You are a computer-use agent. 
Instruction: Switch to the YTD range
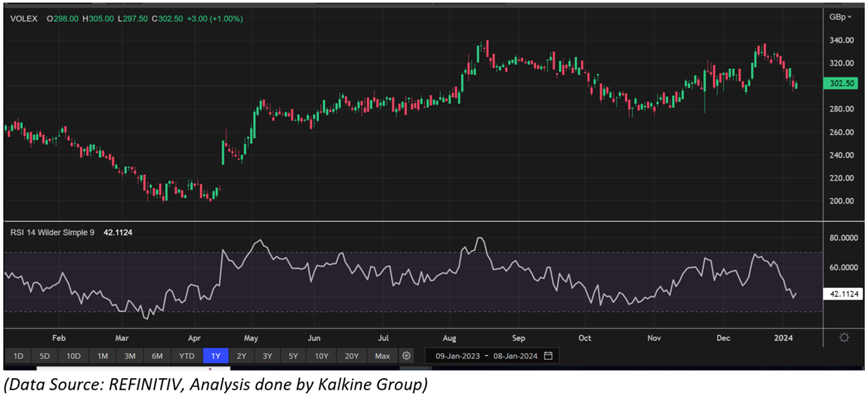tap(186, 356)
